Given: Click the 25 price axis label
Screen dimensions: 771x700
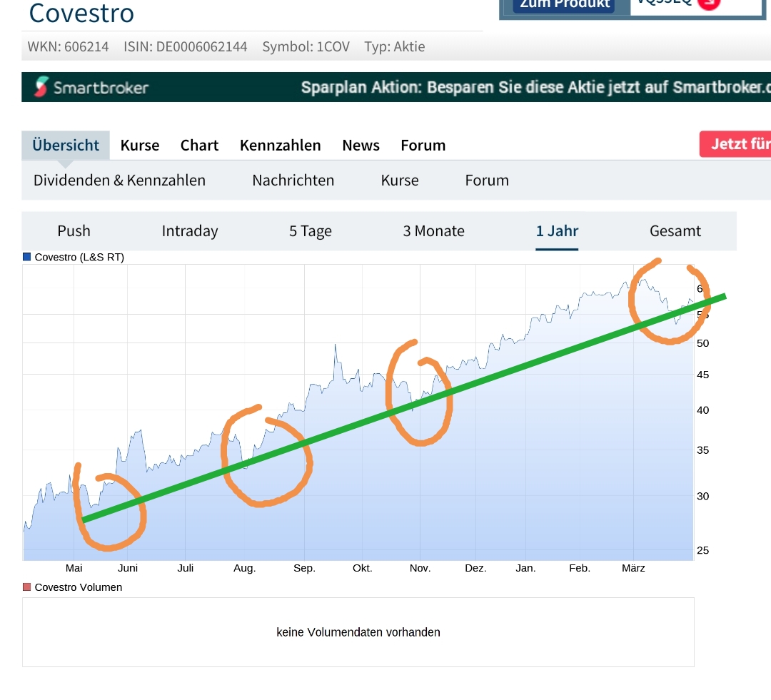Looking at the screenshot, I should click(x=702, y=551).
